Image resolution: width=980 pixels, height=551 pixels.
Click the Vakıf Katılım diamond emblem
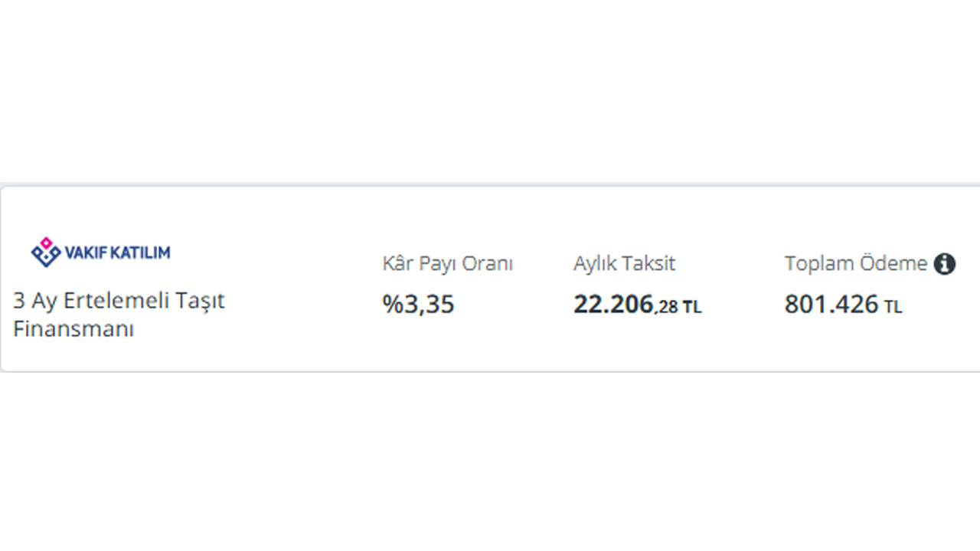[x=46, y=252]
